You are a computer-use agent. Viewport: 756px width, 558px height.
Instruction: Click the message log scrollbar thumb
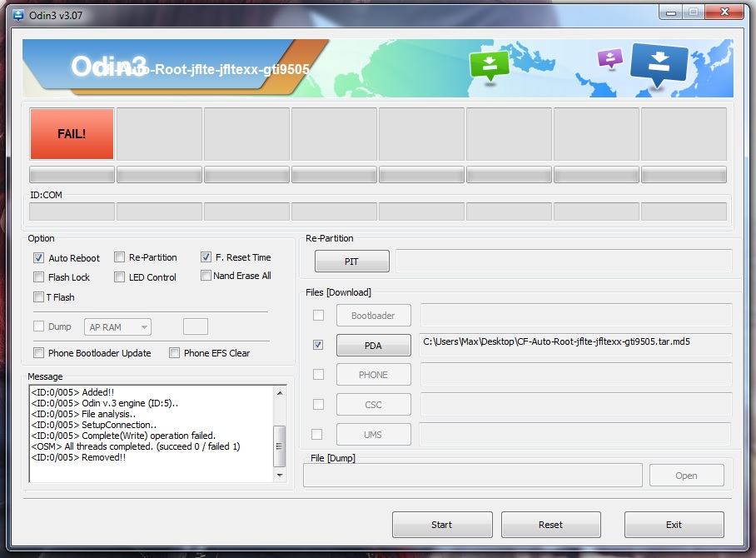pos(280,446)
